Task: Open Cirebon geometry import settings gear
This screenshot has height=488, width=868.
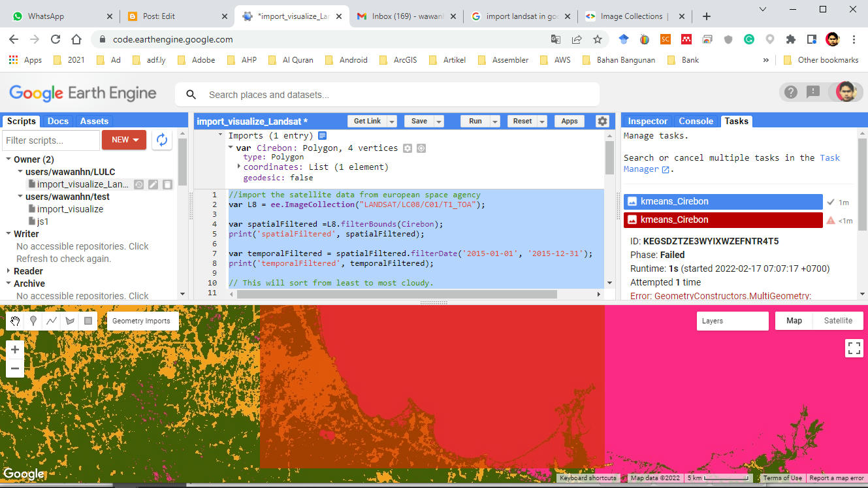Action: point(408,148)
